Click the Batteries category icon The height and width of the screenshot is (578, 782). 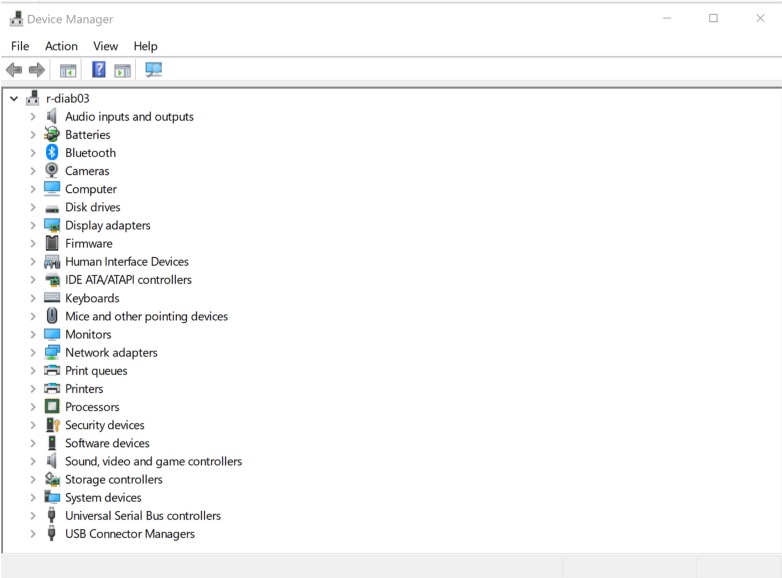tap(52, 134)
